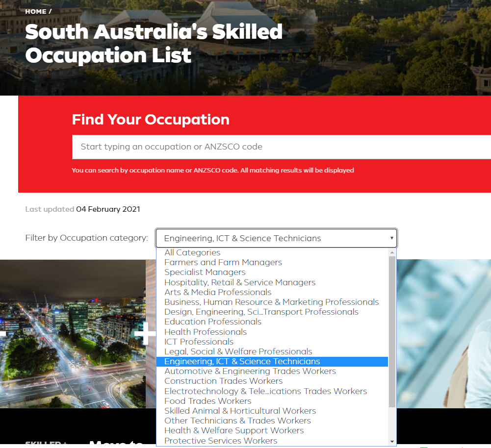Image resolution: width=491 pixels, height=448 pixels.
Task: Pick Construction Trades Workers option
Action: click(223, 381)
